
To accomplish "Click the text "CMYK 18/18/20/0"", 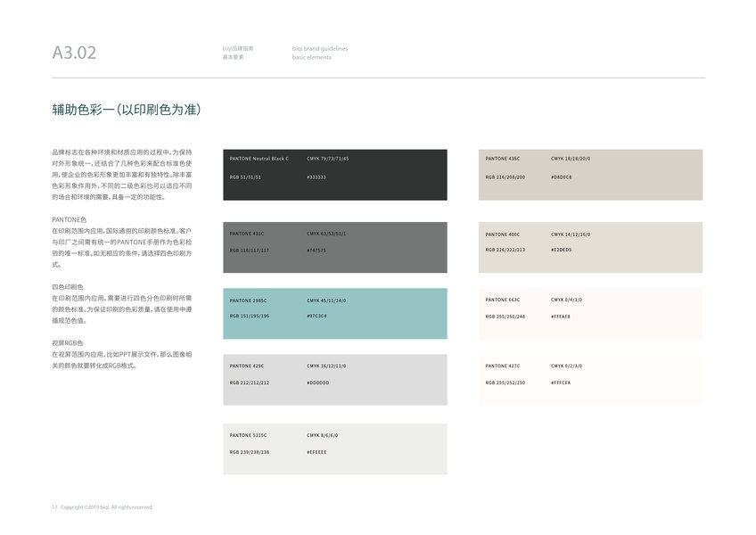I will [571, 159].
